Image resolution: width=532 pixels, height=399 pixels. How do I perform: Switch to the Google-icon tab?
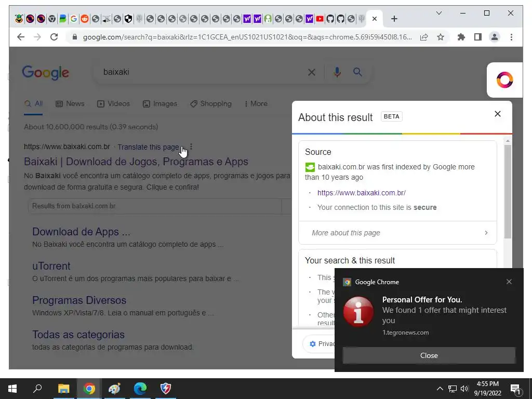(x=73, y=19)
